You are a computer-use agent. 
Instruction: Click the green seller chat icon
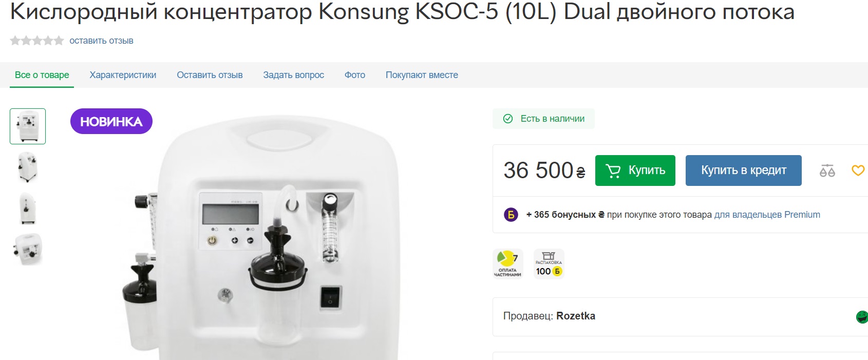pyautogui.click(x=862, y=317)
